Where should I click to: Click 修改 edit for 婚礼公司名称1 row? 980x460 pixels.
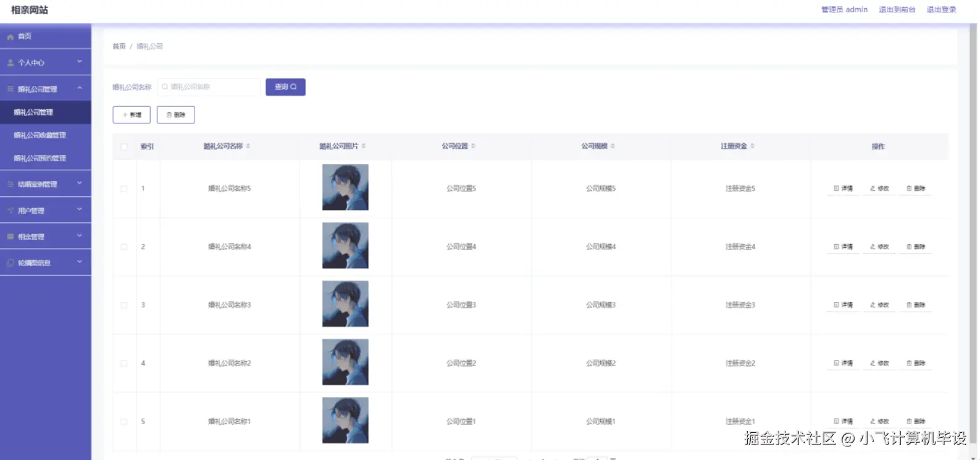click(879, 421)
